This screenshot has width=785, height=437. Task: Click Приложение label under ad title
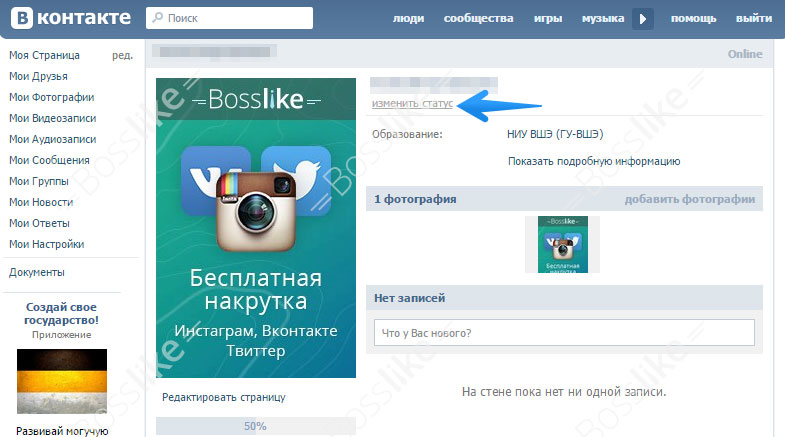click(x=62, y=335)
